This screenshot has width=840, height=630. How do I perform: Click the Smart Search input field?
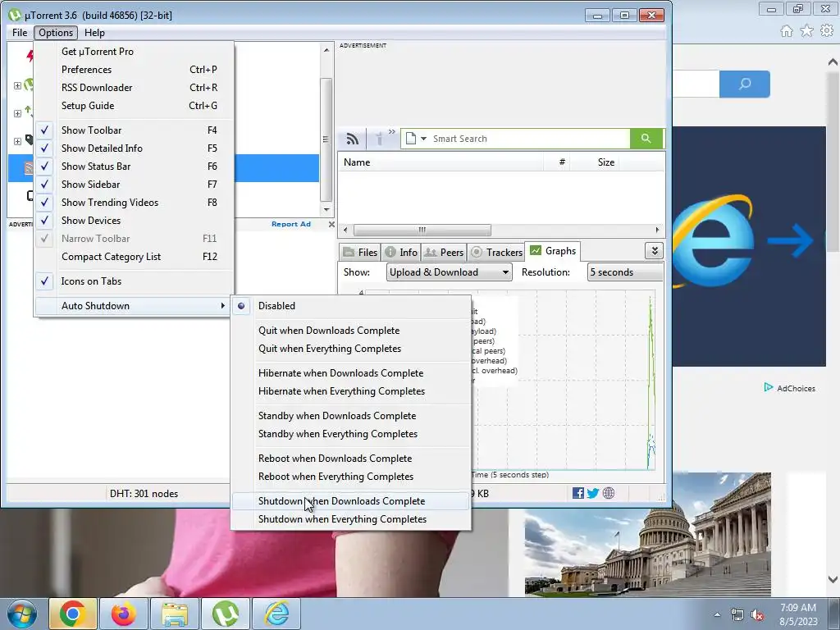point(529,139)
